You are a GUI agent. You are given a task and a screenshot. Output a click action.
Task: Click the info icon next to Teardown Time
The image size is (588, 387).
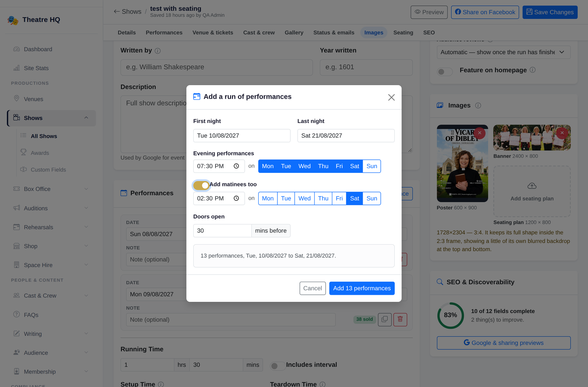click(323, 384)
